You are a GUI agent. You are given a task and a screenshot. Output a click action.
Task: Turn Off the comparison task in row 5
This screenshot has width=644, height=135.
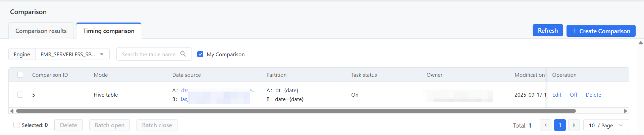(x=574, y=95)
